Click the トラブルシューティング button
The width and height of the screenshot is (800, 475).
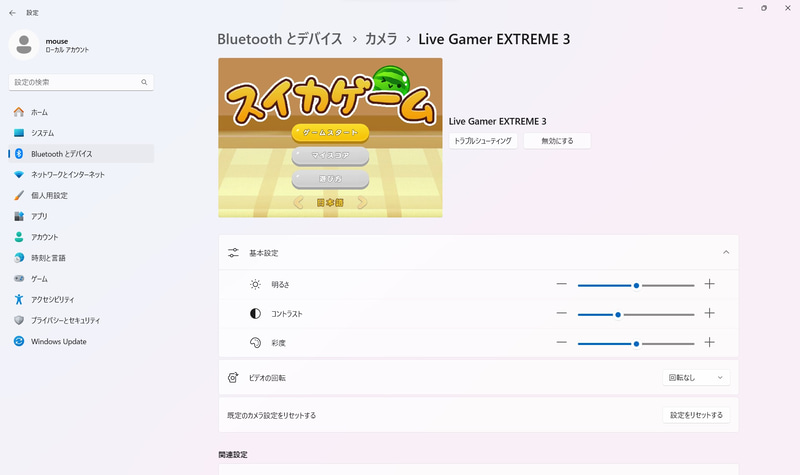click(x=483, y=141)
